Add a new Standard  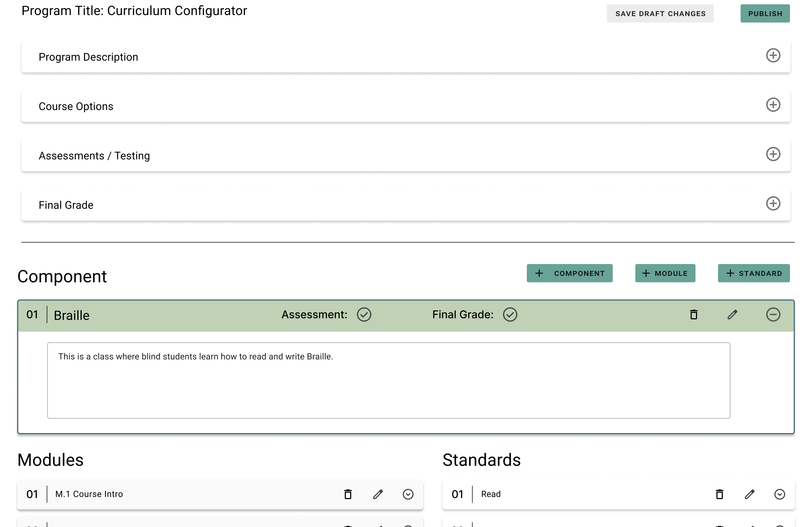coord(754,273)
